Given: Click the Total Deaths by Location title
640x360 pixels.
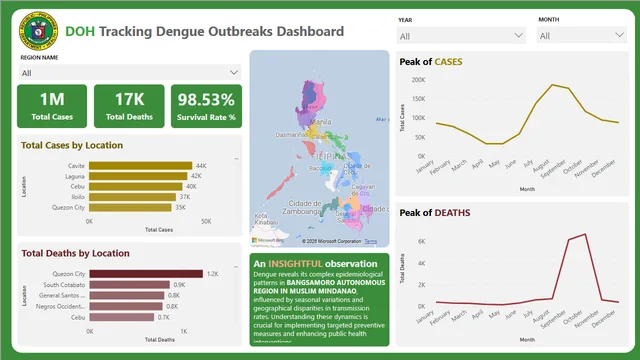Looking at the screenshot, I should pos(76,253).
